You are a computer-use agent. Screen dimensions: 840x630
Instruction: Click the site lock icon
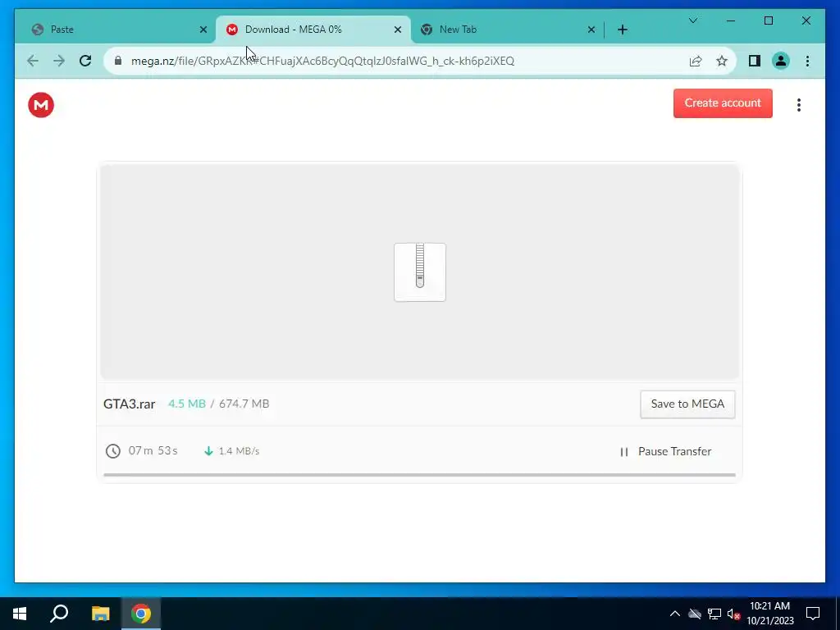coord(118,61)
